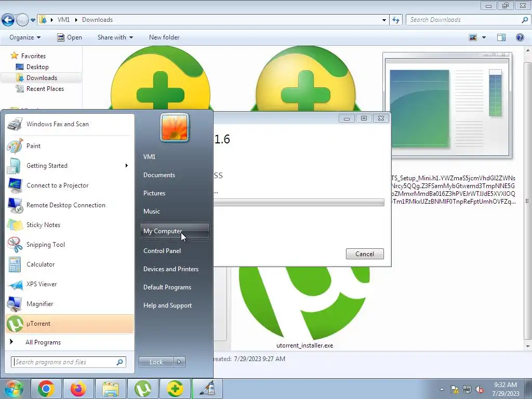Select Recent Places under Favorites
Image resolution: width=532 pixels, height=399 pixels.
[x=45, y=89]
